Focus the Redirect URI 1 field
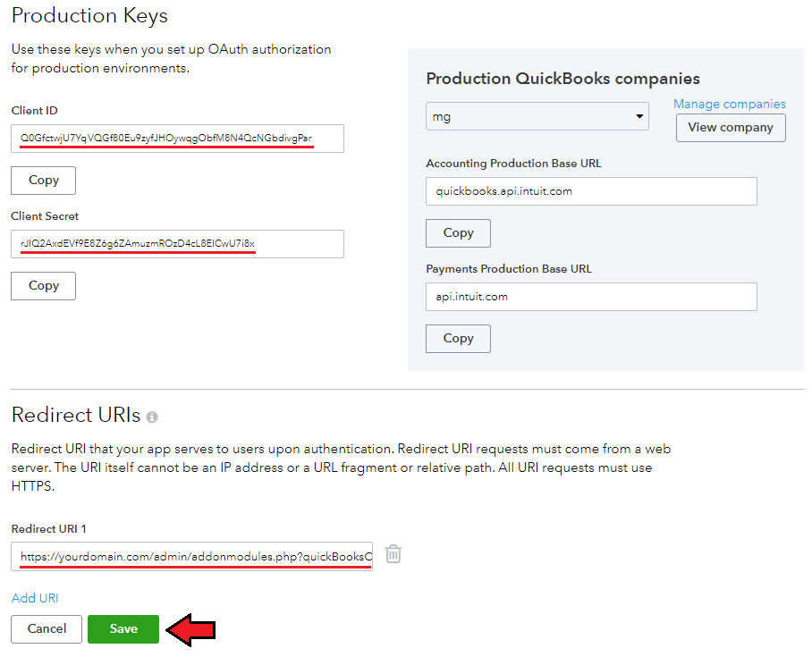 [x=191, y=557]
